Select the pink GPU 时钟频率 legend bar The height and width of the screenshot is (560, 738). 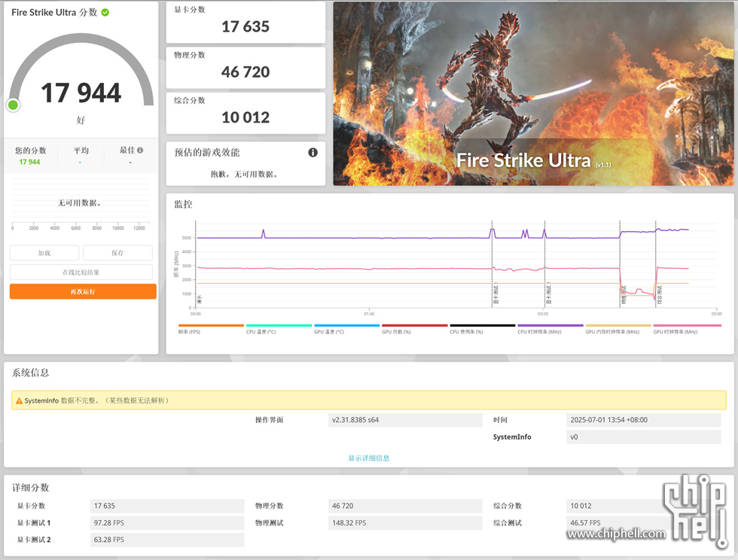[687, 325]
